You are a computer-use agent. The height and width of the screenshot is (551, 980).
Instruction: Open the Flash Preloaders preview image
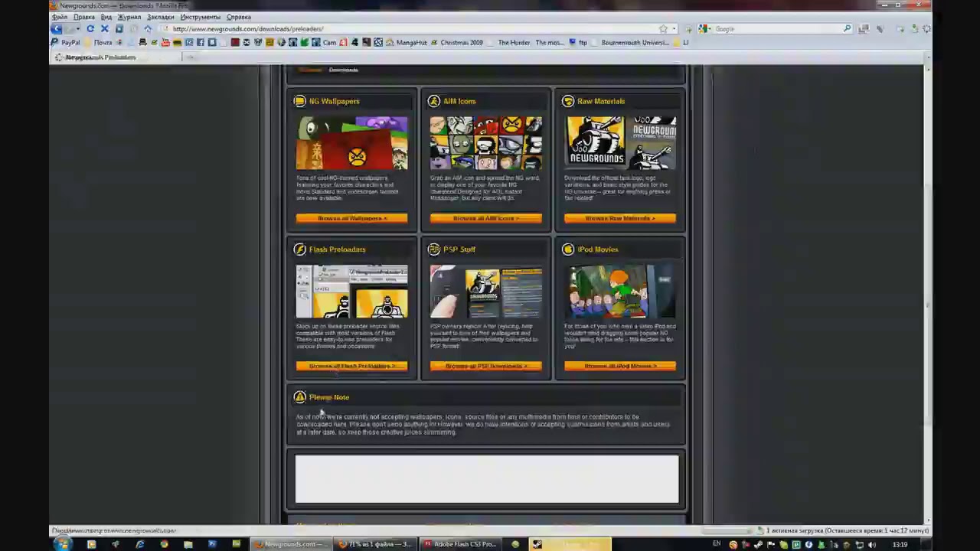point(351,292)
